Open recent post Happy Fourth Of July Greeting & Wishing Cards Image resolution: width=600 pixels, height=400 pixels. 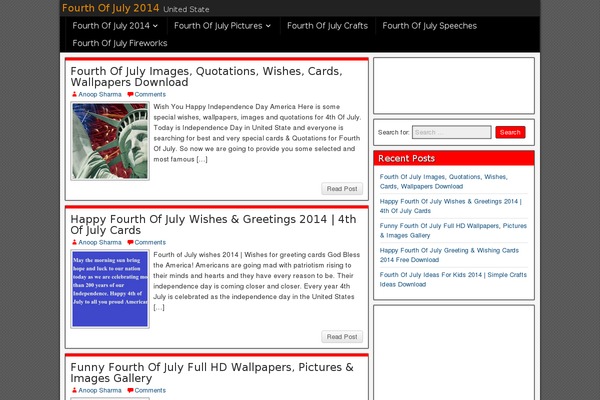pyautogui.click(x=449, y=255)
